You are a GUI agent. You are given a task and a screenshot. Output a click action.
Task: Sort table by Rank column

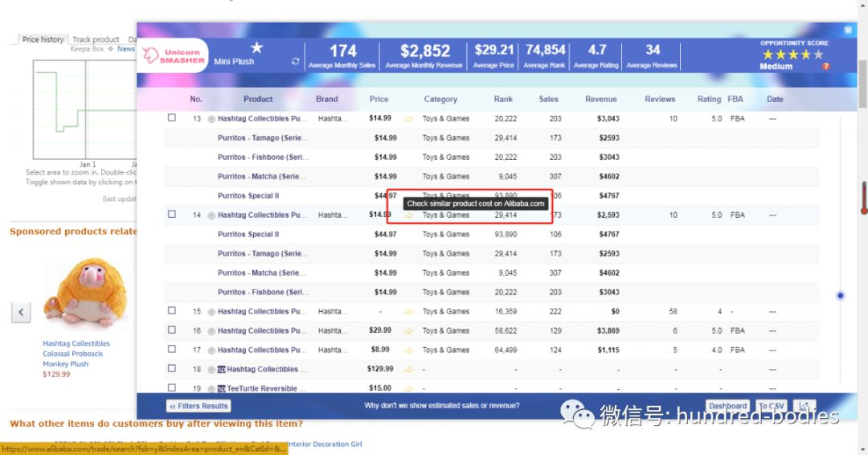[503, 99]
